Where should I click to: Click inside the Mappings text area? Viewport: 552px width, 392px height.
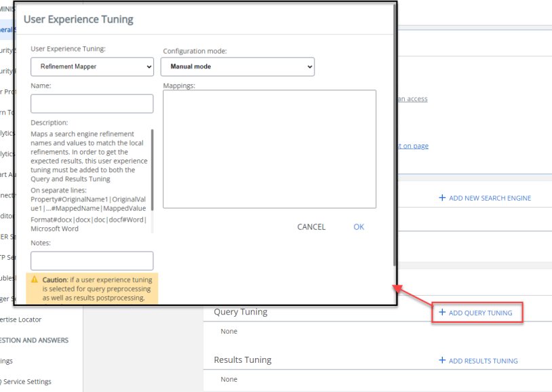(x=269, y=149)
